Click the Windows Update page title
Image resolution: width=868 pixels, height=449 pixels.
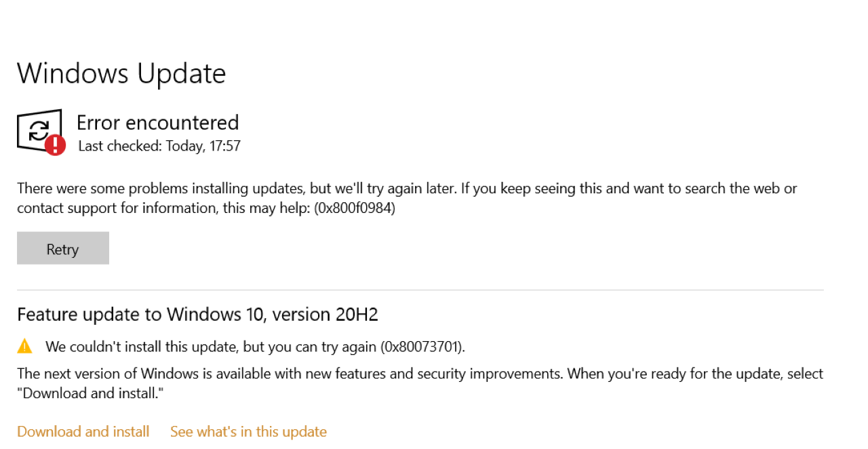click(x=121, y=73)
